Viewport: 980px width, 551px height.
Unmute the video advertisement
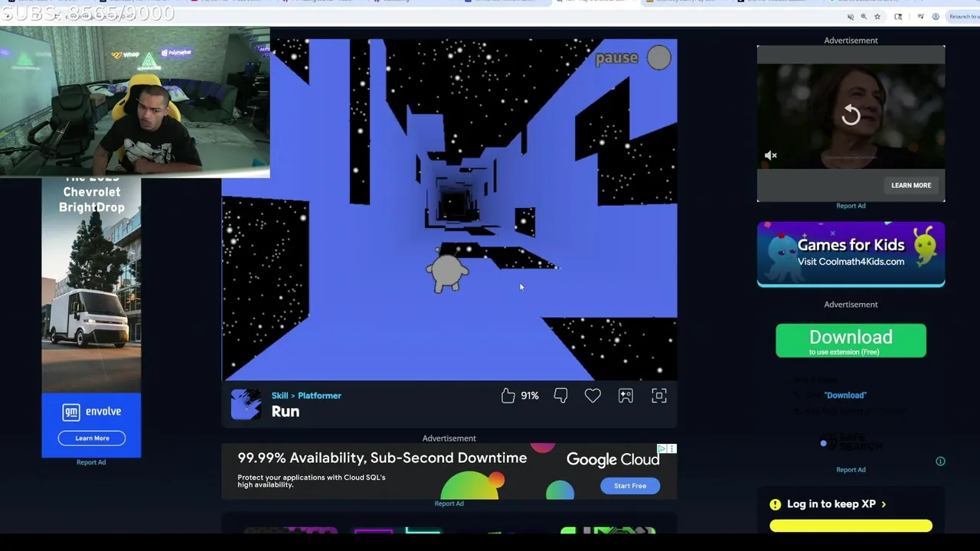(x=771, y=155)
